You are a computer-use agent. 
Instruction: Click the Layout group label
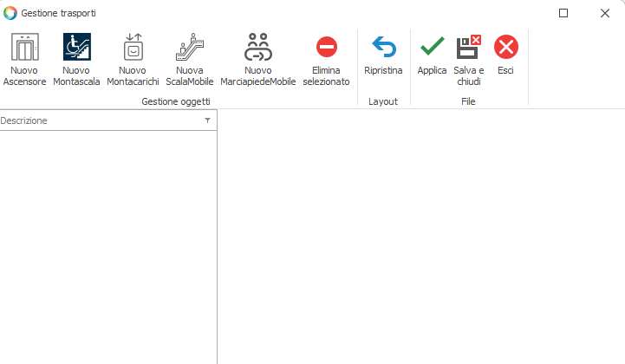[383, 101]
